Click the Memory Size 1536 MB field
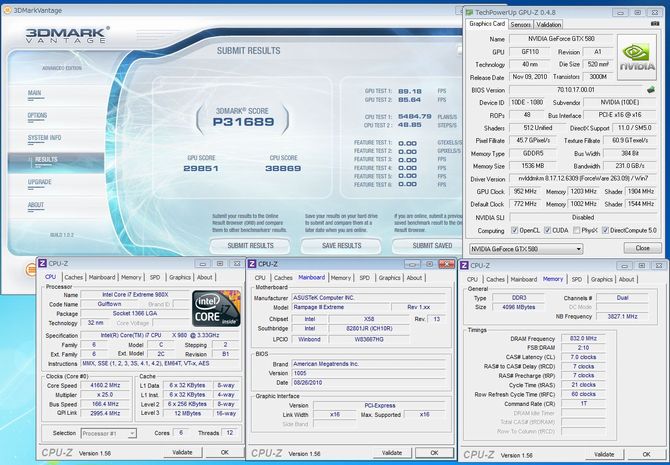 coord(532,166)
